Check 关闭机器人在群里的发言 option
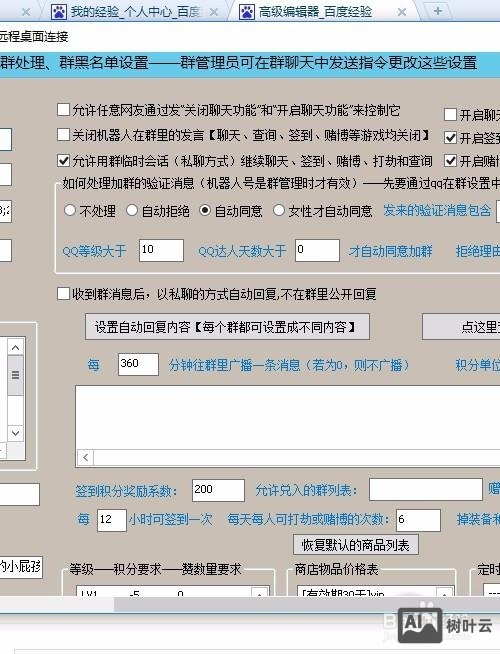The height and width of the screenshot is (654, 500). point(63,134)
